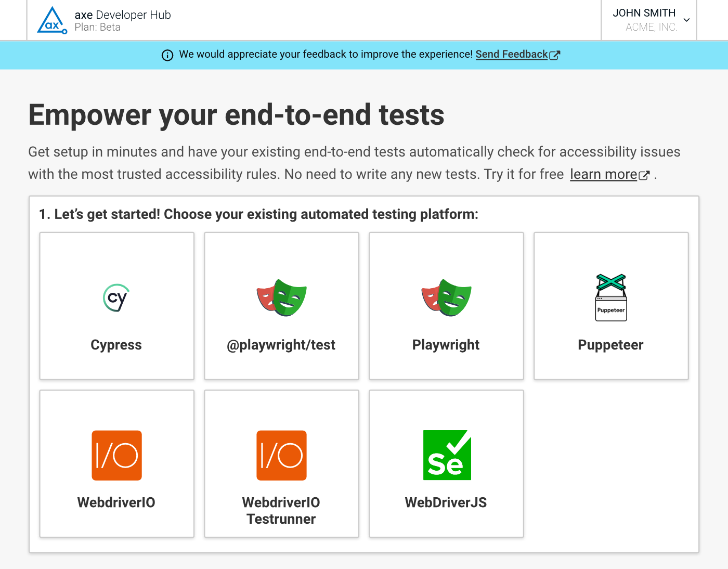This screenshot has width=728, height=569.
Task: Click the masks icon above the Playwright label
Action: tap(446, 298)
